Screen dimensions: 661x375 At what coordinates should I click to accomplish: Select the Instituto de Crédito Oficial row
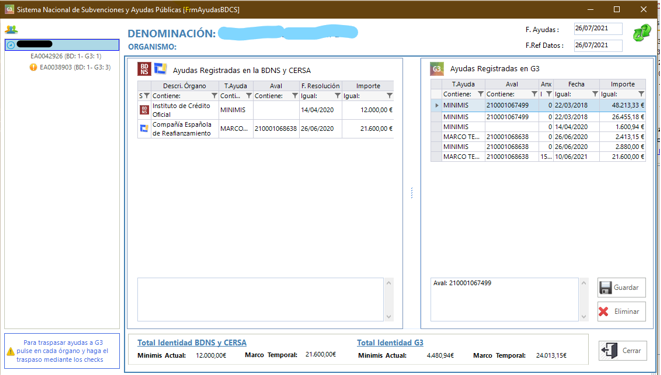tap(266, 110)
